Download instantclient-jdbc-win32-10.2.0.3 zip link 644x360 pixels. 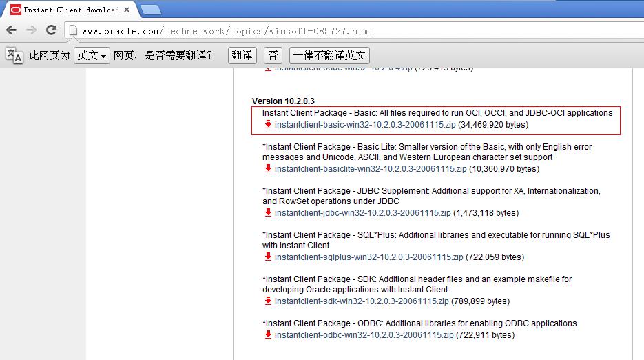coord(363,212)
